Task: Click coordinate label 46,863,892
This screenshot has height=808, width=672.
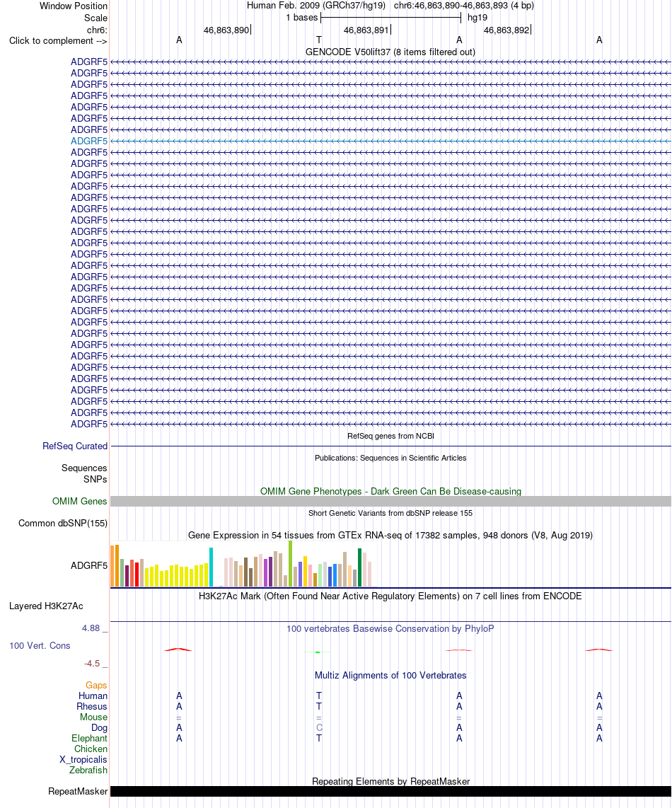Action: coord(506,30)
